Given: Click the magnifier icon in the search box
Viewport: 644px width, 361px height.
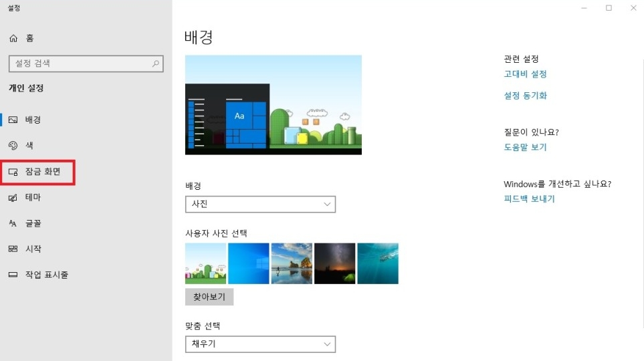Looking at the screenshot, I should point(156,64).
